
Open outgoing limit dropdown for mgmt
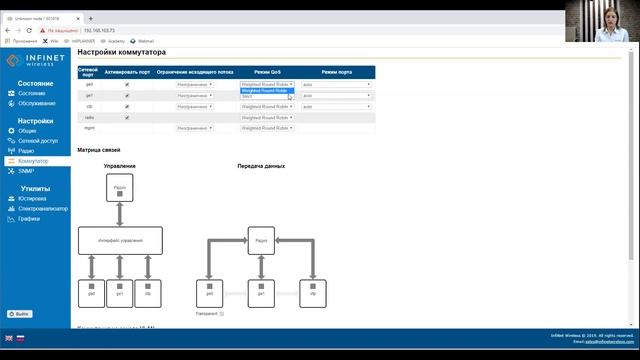[x=194, y=128]
